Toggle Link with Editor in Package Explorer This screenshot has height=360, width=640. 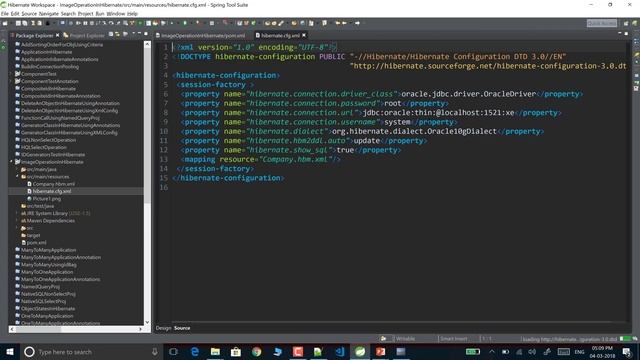118,35
